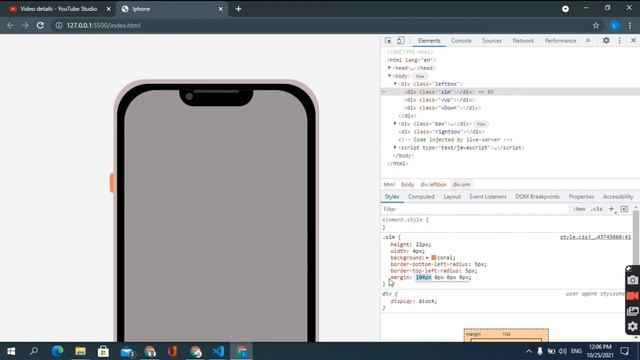Open Windows Start menu
Viewport: 640px width, 360px height.
[x=11, y=351]
